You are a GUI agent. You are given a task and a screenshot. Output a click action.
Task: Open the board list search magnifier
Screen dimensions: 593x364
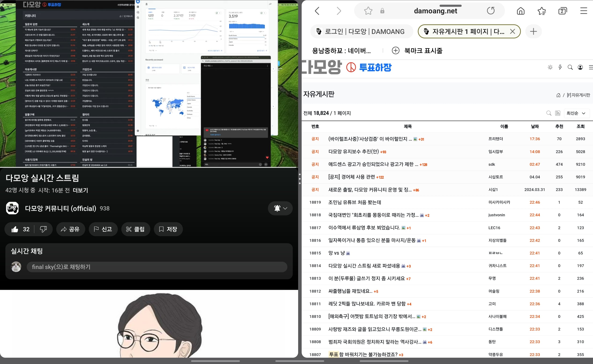[x=549, y=113]
